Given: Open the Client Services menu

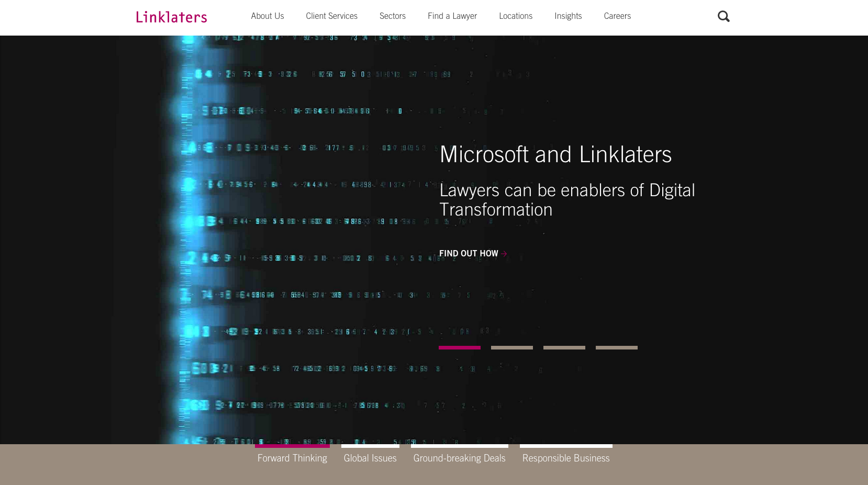Looking at the screenshot, I should click(x=331, y=16).
